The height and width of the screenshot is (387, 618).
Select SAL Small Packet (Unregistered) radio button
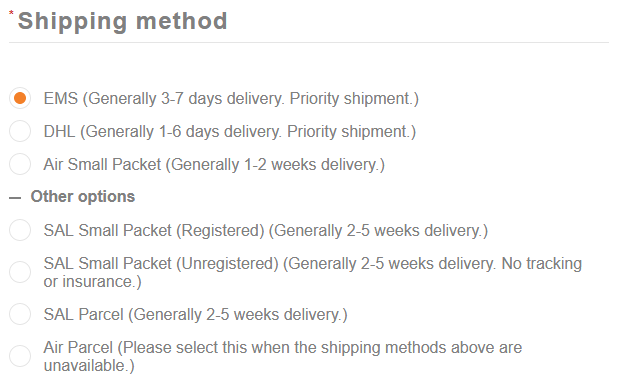20,272
